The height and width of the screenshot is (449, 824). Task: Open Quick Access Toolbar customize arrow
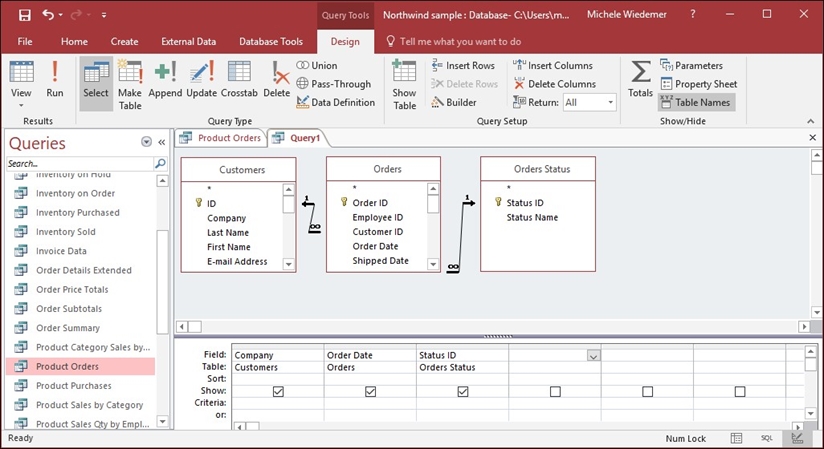click(104, 15)
